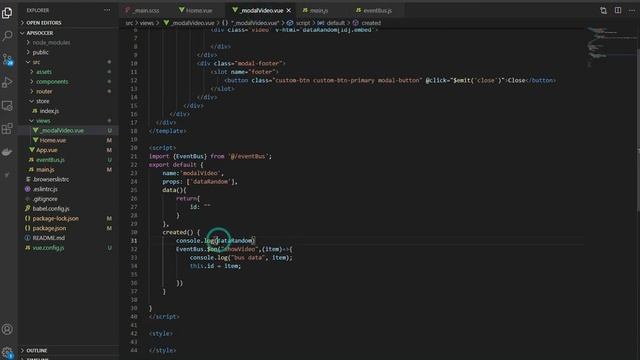Open .gitignore file
This screenshot has height=360, width=640.
pos(45,199)
